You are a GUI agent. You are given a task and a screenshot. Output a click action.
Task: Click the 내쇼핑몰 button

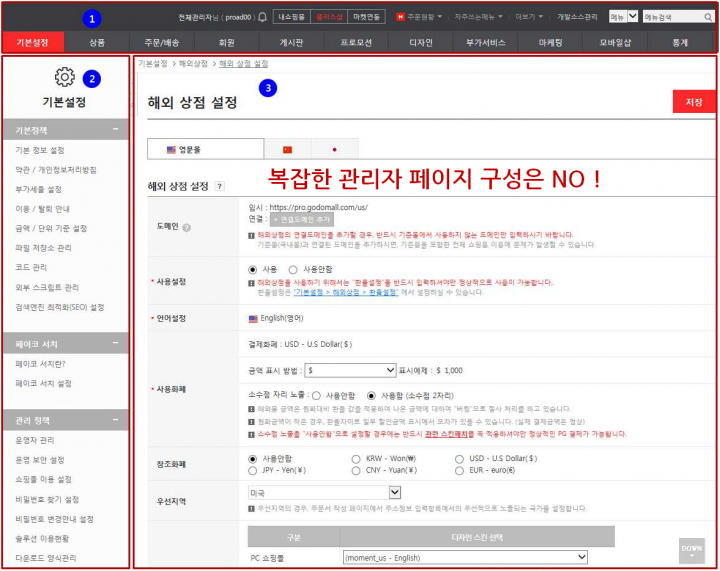click(292, 17)
